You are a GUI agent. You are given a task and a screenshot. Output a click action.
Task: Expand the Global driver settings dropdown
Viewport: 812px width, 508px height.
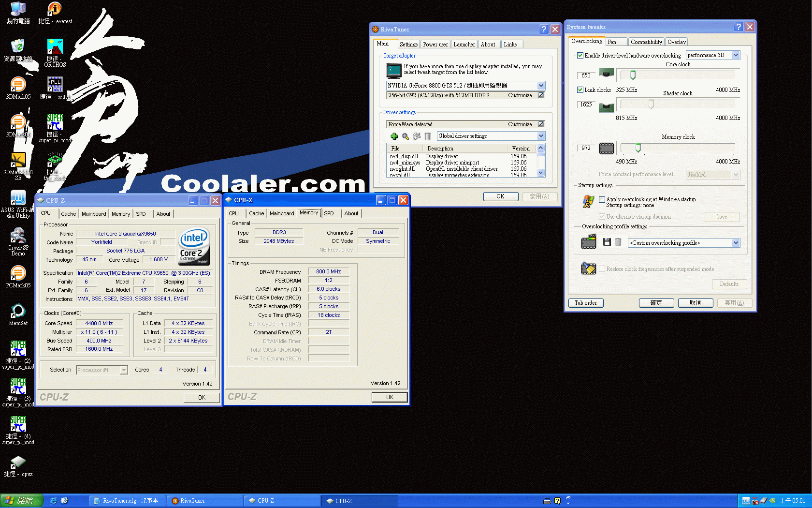(541, 136)
